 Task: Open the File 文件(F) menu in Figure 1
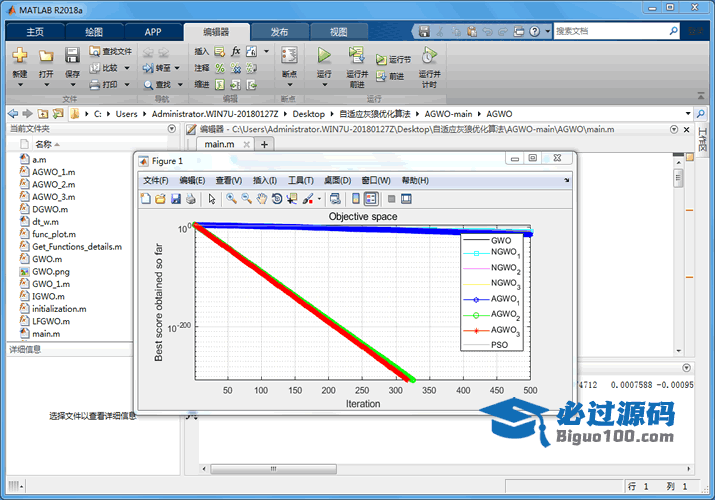(x=155, y=180)
